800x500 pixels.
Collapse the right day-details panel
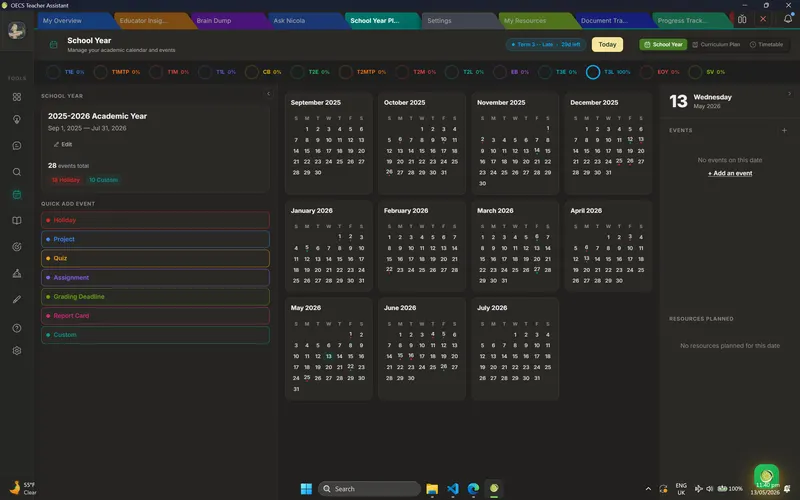coord(789,94)
